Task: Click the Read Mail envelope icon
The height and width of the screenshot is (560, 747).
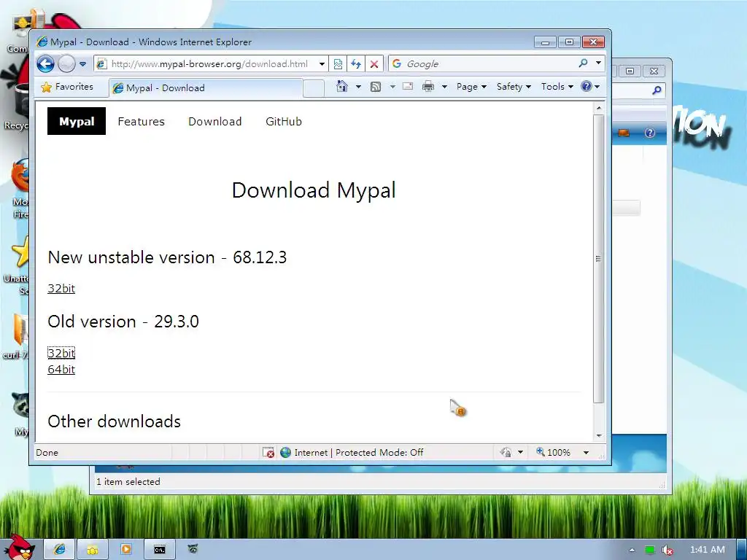Action: tap(408, 86)
